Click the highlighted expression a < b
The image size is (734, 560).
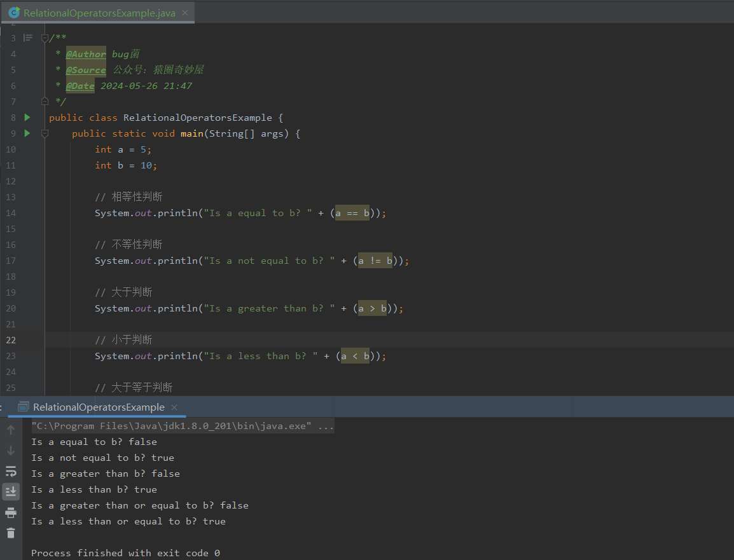[x=356, y=357]
